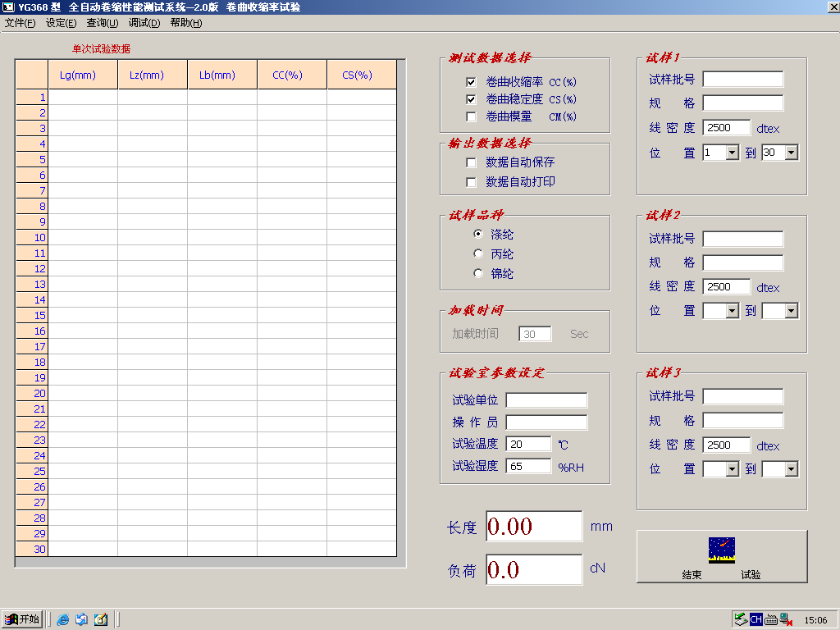The width and height of the screenshot is (840, 630).
Task: Open Outlook Express from the quick launch bar
Action: (x=82, y=619)
